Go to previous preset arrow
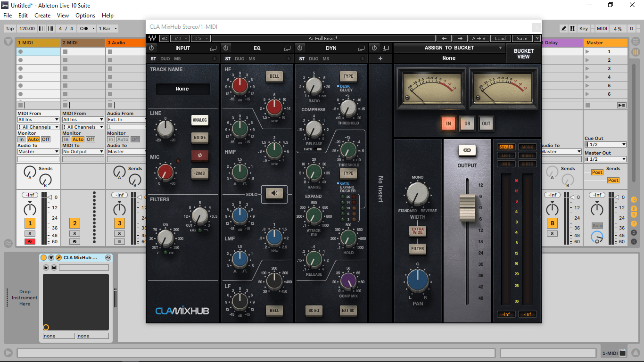644x362 pixels. coord(444,39)
